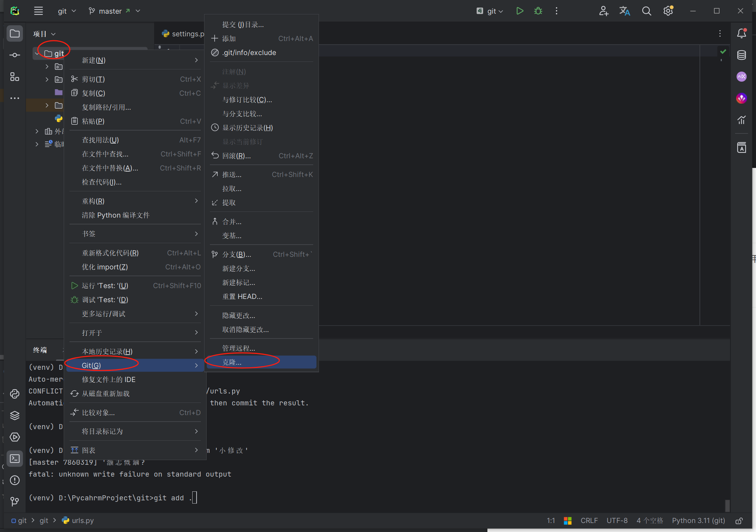
Task: Open the AI Assistant tool window
Action: (742, 77)
